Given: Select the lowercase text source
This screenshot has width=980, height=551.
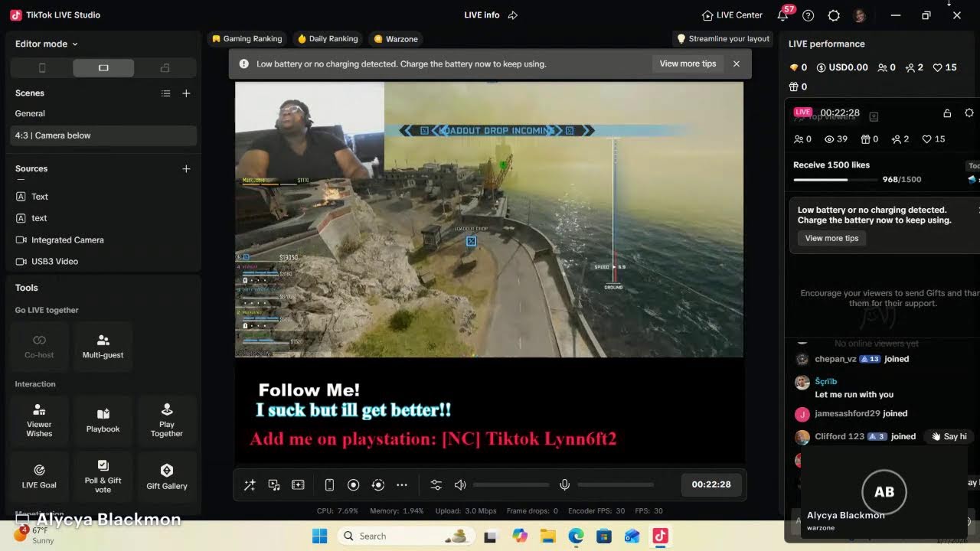Looking at the screenshot, I should click(103, 218).
